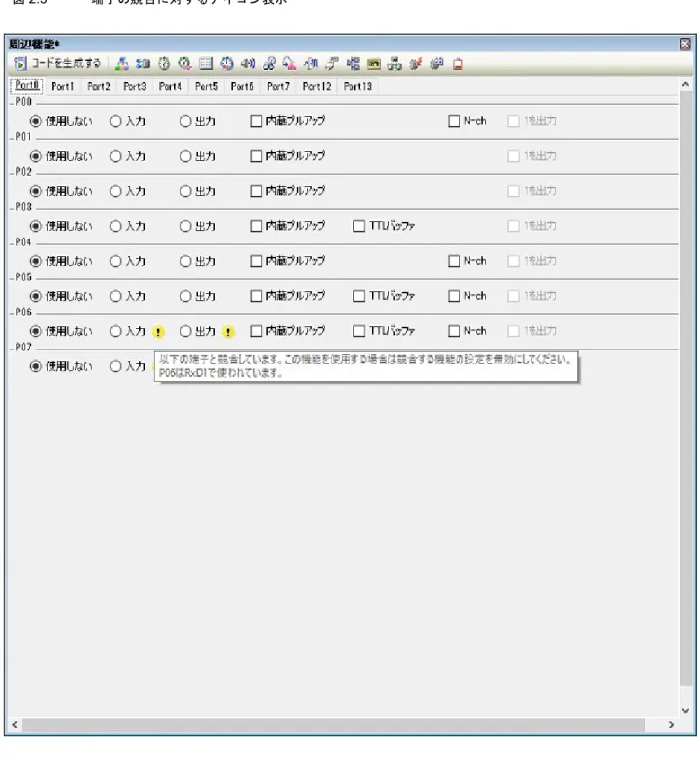Click the vertical scrollbar thumb
This screenshot has width=700, height=772.
coord(685,387)
